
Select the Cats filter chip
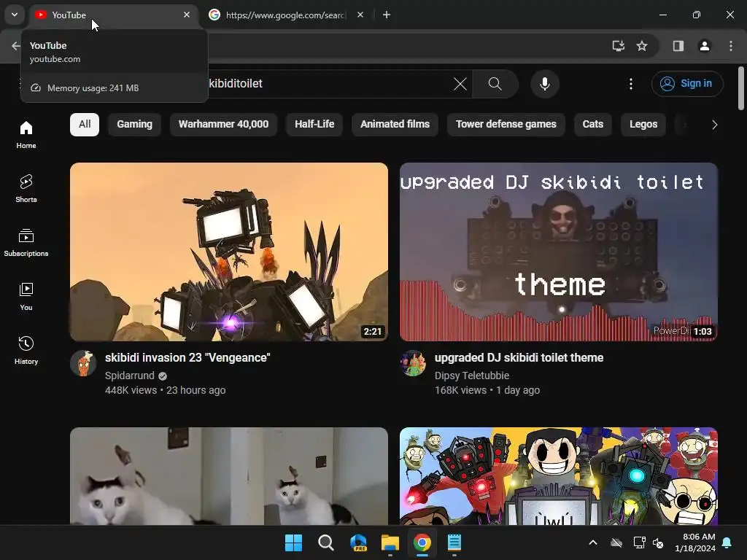tap(592, 124)
